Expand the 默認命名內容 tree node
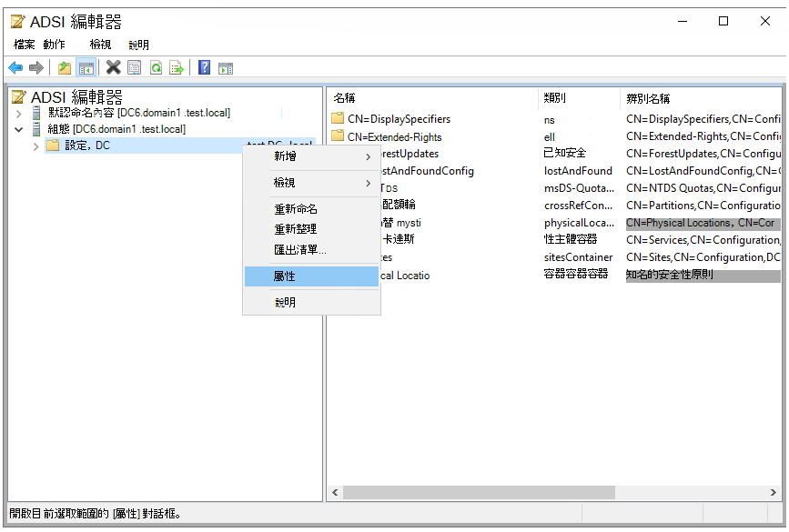789x532 pixels. (x=19, y=115)
